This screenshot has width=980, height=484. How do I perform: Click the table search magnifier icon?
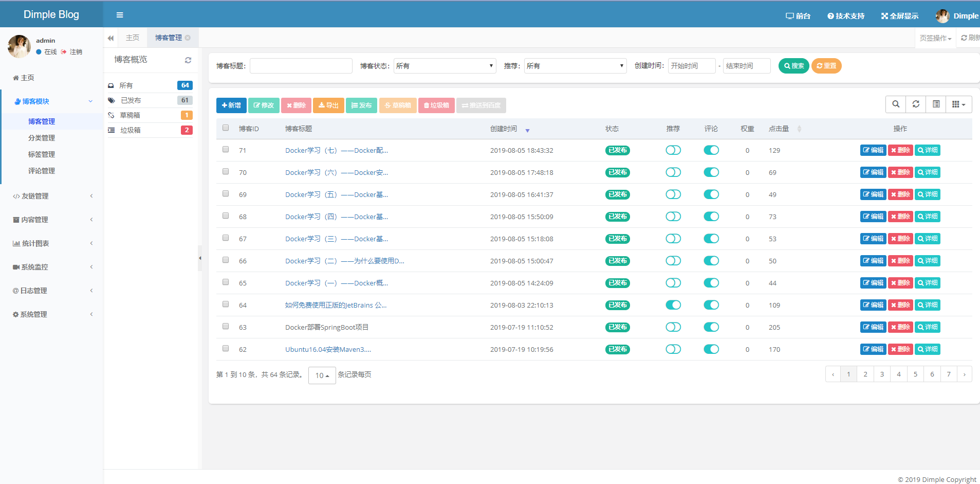[x=896, y=104]
